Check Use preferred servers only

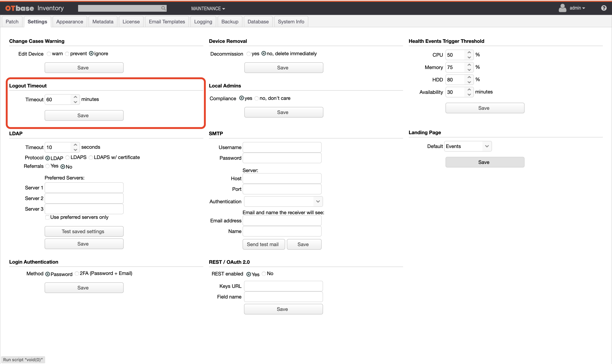[x=47, y=217]
